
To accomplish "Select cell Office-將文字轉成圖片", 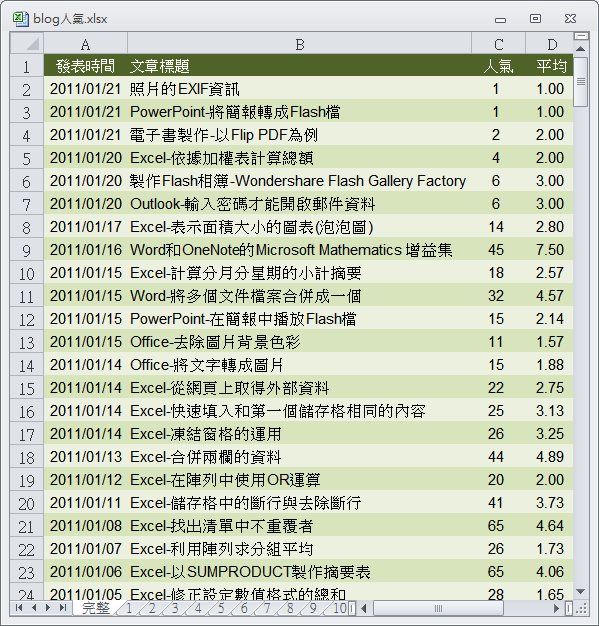I will [300, 365].
